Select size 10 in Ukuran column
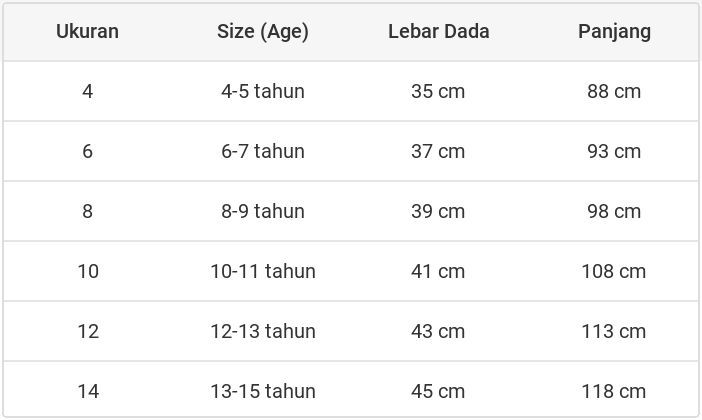 [x=88, y=271]
